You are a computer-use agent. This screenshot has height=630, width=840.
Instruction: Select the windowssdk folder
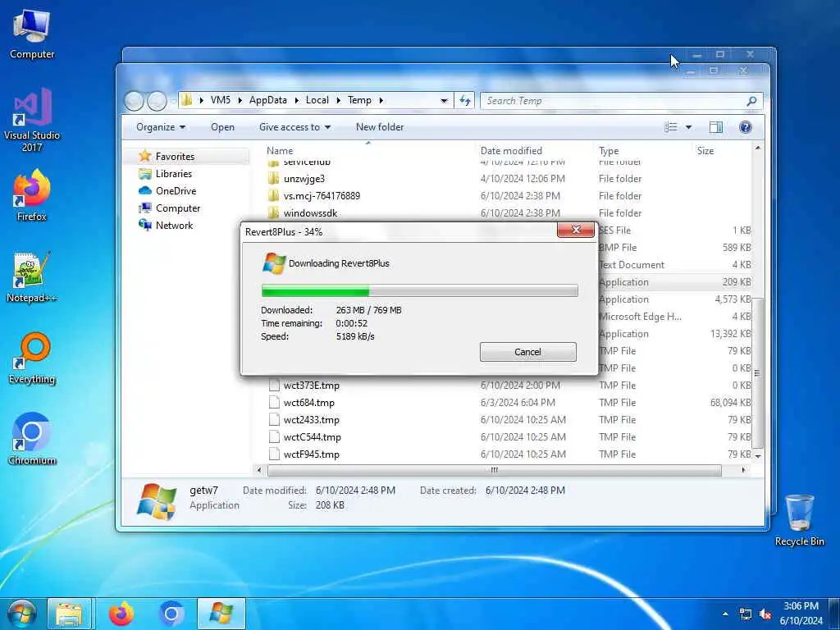click(x=310, y=212)
